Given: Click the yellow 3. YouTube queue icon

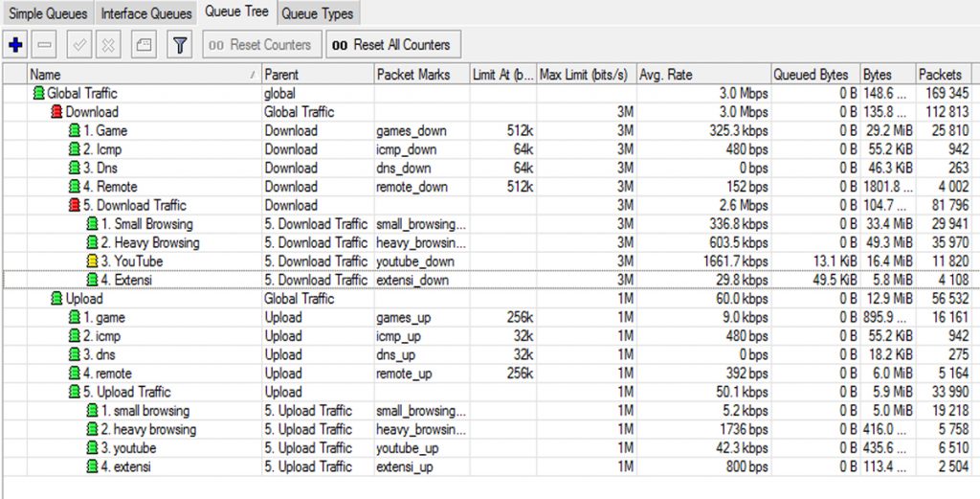Looking at the screenshot, I should (x=93, y=261).
